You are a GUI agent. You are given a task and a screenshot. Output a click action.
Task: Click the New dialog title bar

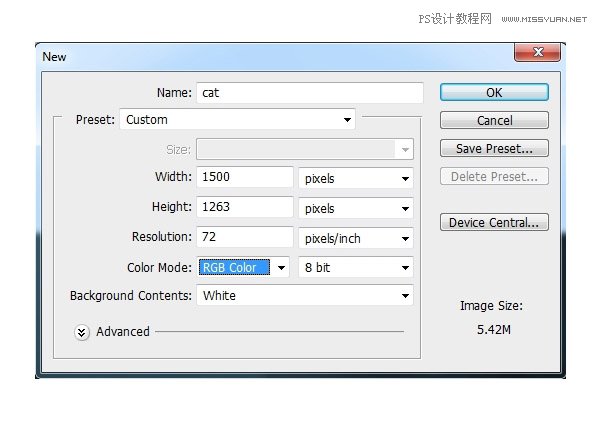point(250,56)
